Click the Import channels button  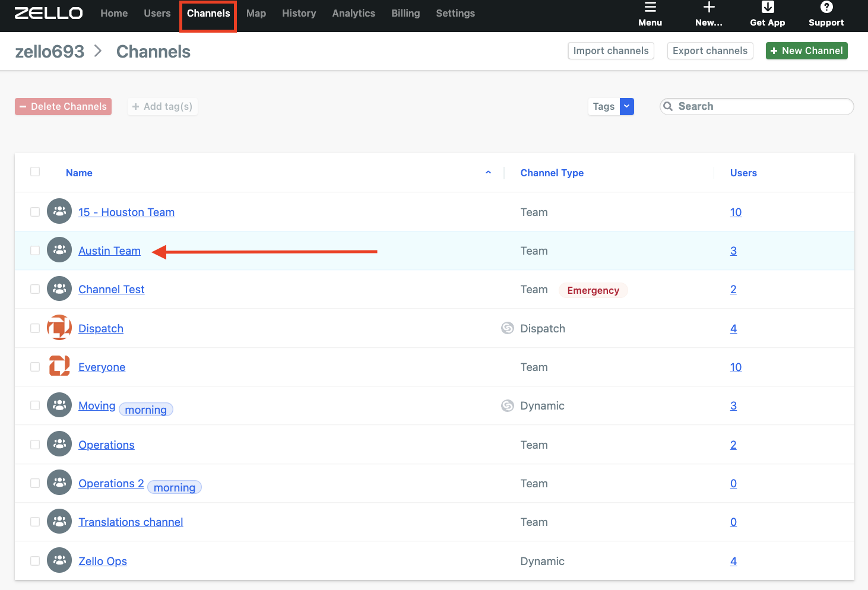(x=611, y=50)
